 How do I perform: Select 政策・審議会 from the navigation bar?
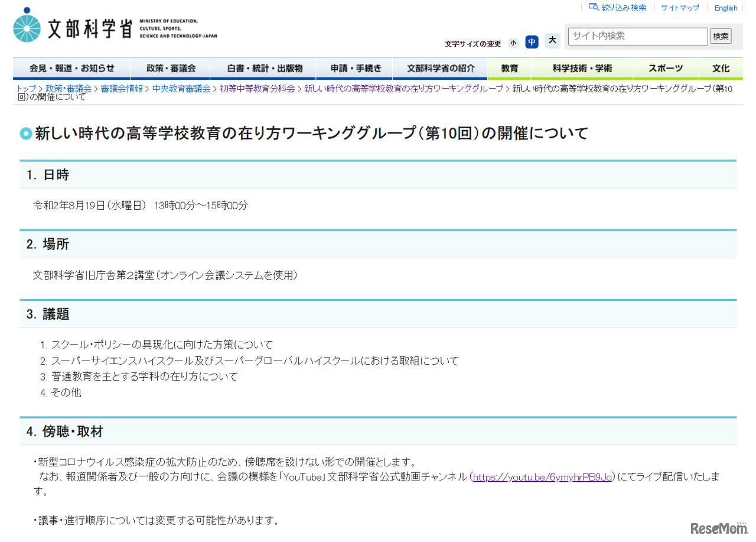coord(170,68)
